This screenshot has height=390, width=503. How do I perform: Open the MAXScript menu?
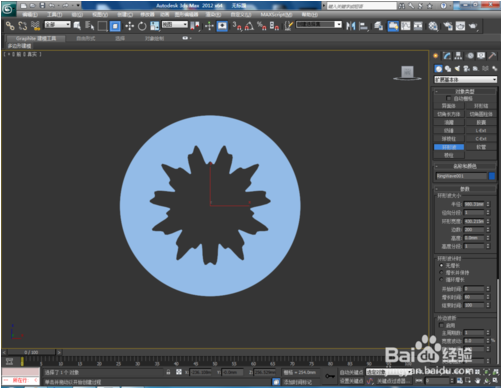276,15
